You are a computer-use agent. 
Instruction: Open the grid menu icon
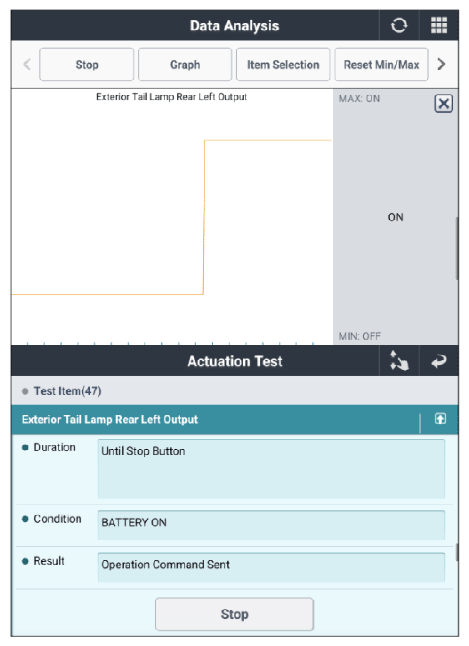pyautogui.click(x=439, y=26)
